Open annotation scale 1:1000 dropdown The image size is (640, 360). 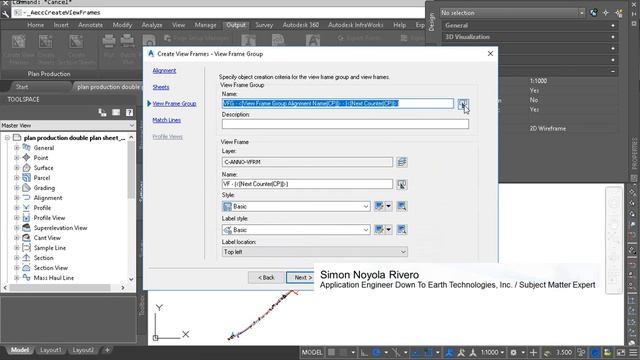pos(492,352)
